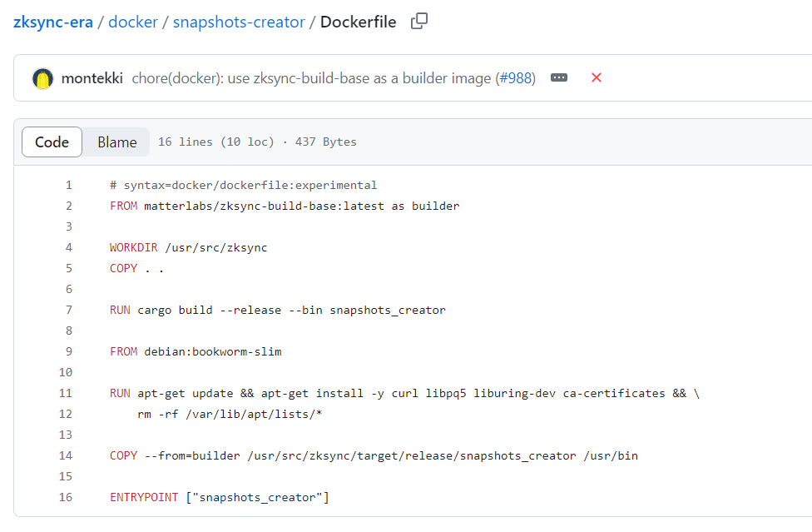Expand commit message details via ellipsis button
The width and height of the screenshot is (812, 532).
tap(559, 77)
